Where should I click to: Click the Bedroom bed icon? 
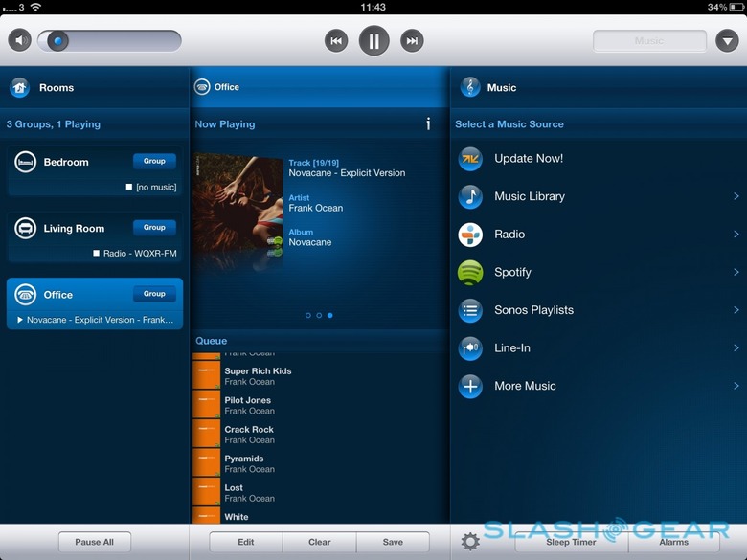[25, 162]
